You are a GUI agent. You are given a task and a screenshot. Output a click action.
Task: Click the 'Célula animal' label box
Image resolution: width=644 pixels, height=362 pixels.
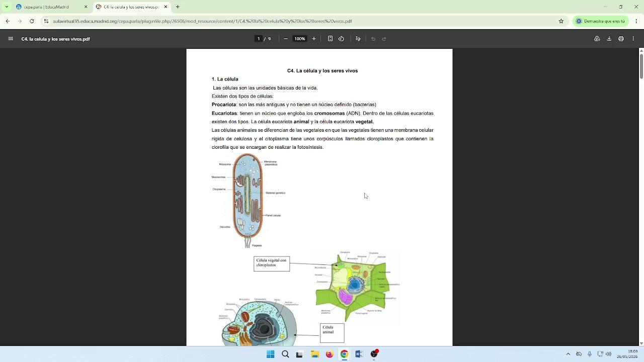tap(332, 333)
